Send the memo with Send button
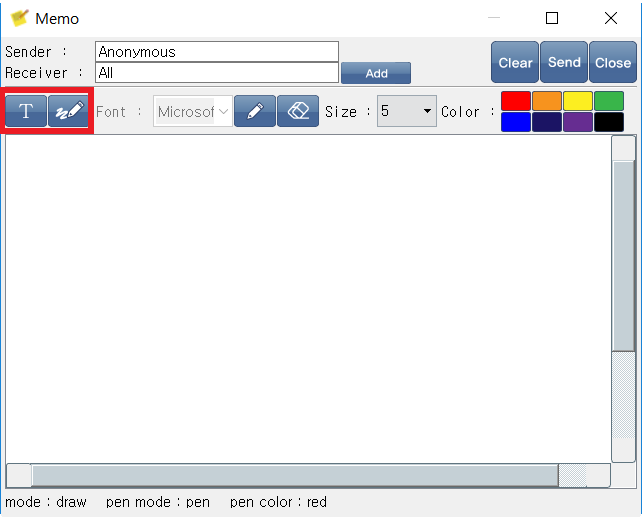642x517 pixels. [x=564, y=62]
